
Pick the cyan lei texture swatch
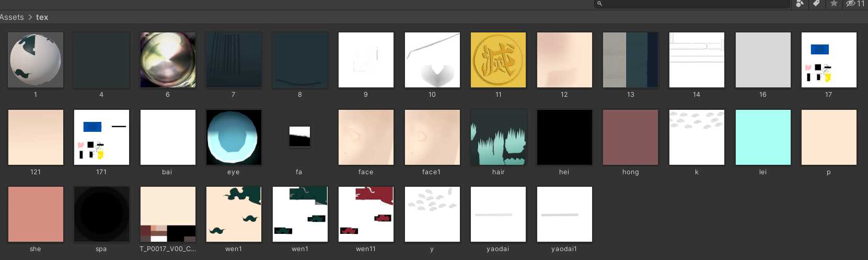pyautogui.click(x=762, y=137)
